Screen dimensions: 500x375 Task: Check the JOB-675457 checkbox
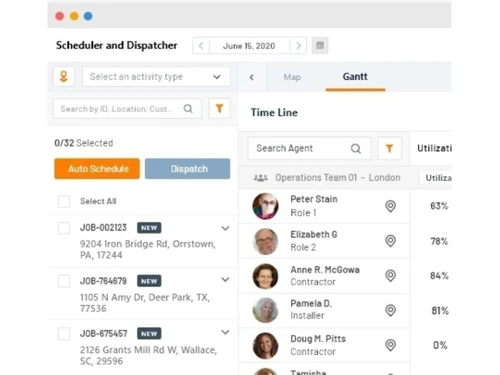[x=64, y=334]
